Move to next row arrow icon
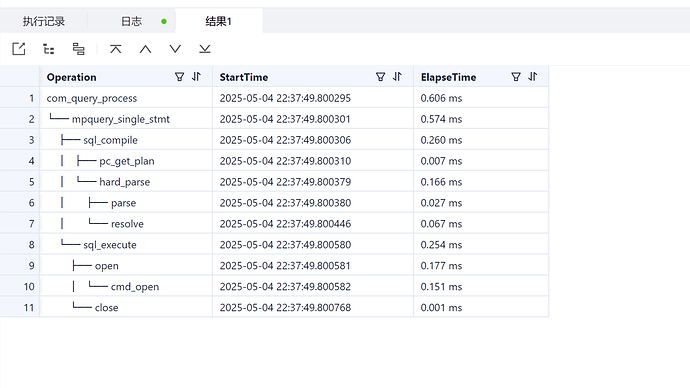The height and width of the screenshot is (388, 690). coord(175,49)
